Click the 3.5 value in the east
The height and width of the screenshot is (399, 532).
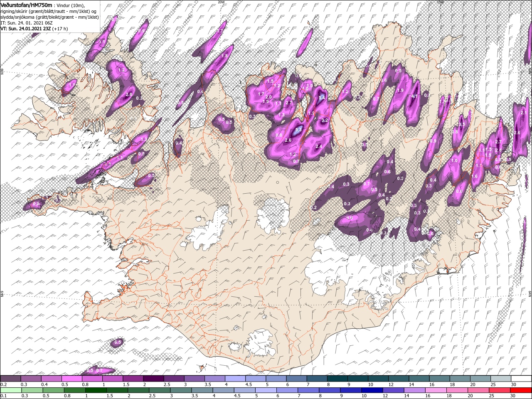point(461,125)
